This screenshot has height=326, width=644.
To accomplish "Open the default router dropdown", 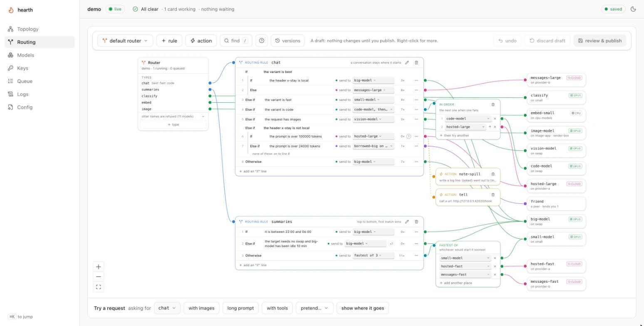I will (x=125, y=41).
